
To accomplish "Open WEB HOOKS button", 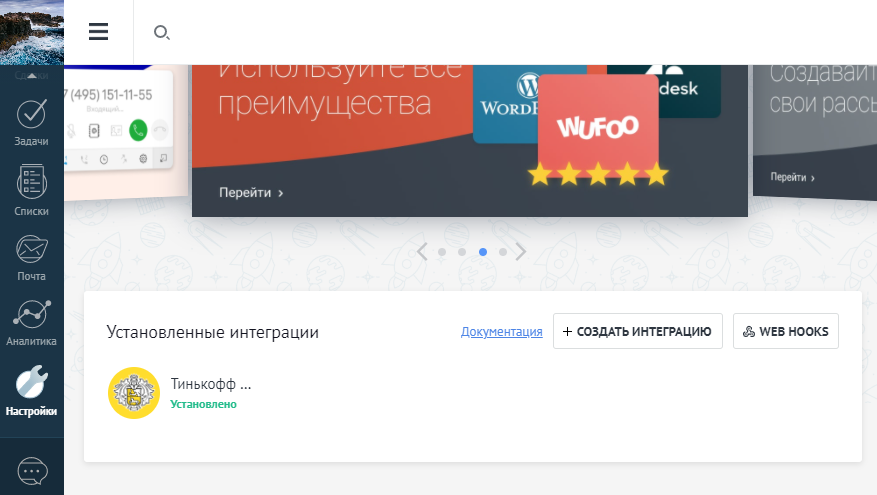I will coord(786,331).
